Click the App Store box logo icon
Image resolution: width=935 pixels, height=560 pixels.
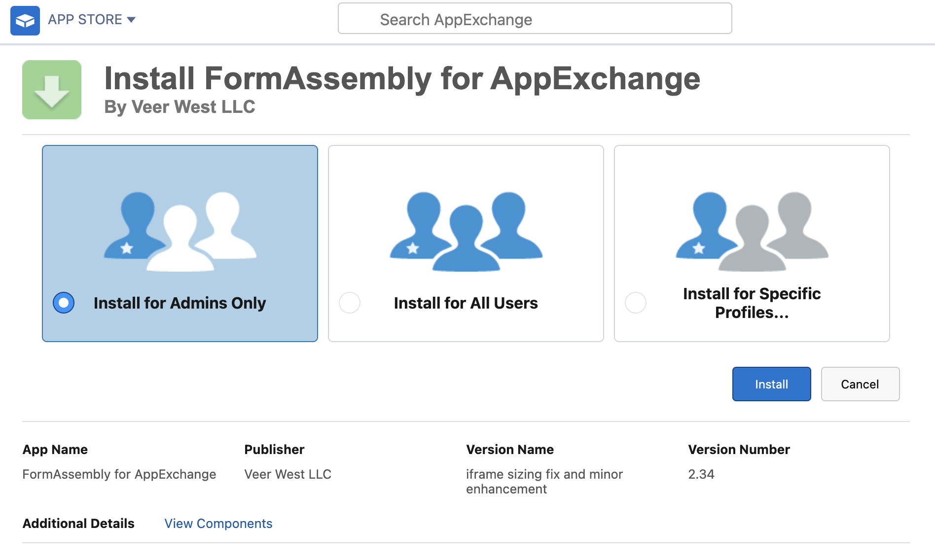(x=25, y=21)
